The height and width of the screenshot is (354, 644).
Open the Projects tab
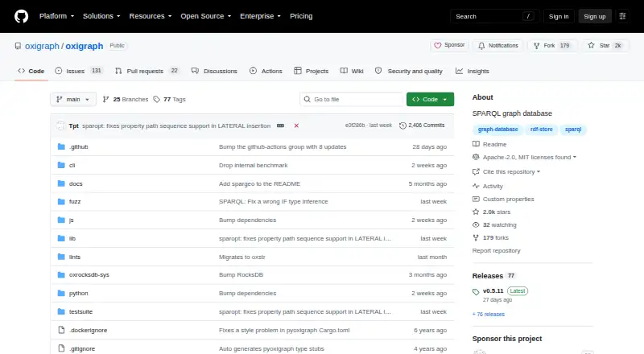(312, 71)
